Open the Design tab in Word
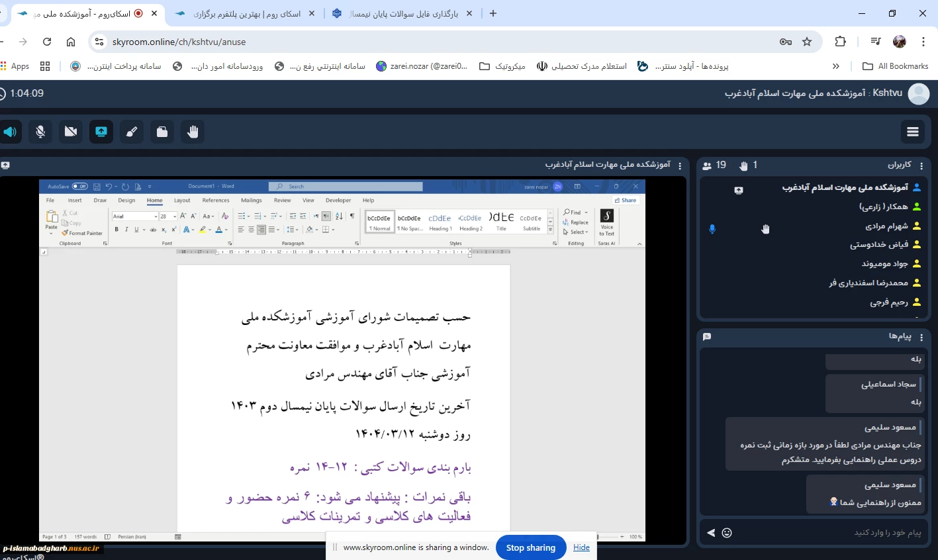 pyautogui.click(x=126, y=201)
